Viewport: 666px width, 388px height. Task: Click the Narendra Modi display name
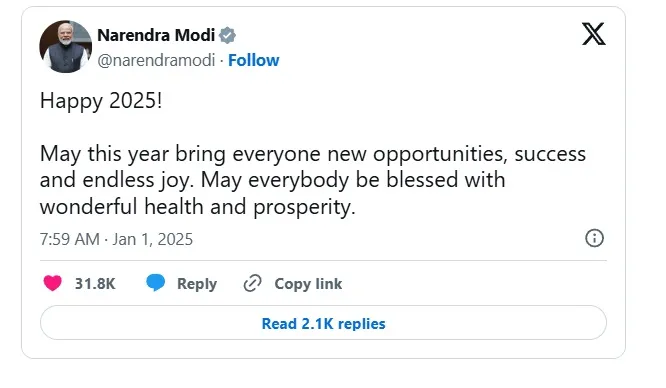(156, 35)
